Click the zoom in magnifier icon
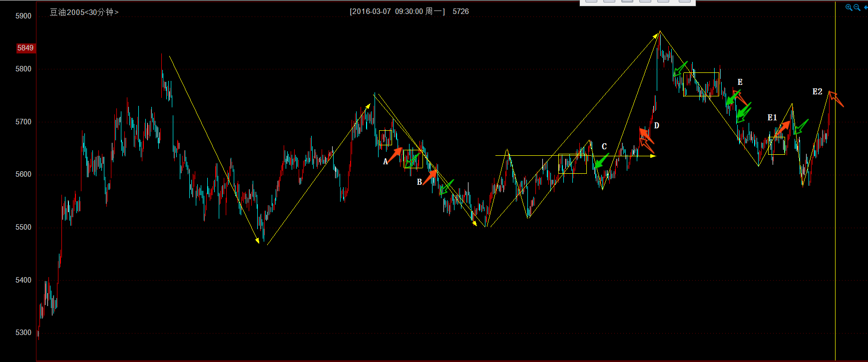 click(849, 7)
